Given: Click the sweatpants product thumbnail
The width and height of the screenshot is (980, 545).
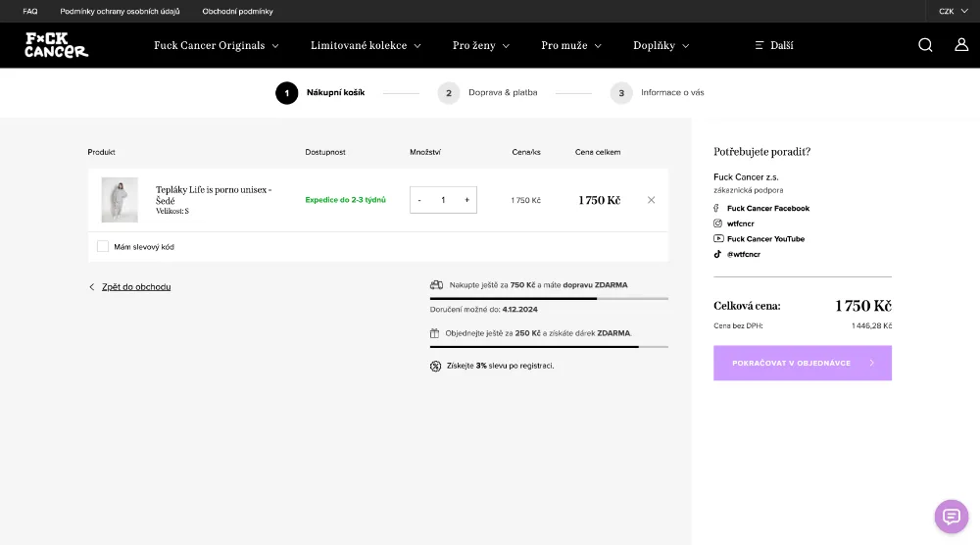Looking at the screenshot, I should click(120, 200).
